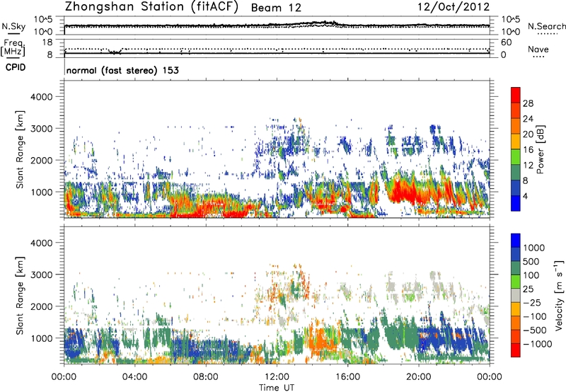The image size is (566, 392).
Task: Click the 100 label on Velocity colorbar
Action: pyautogui.click(x=531, y=275)
